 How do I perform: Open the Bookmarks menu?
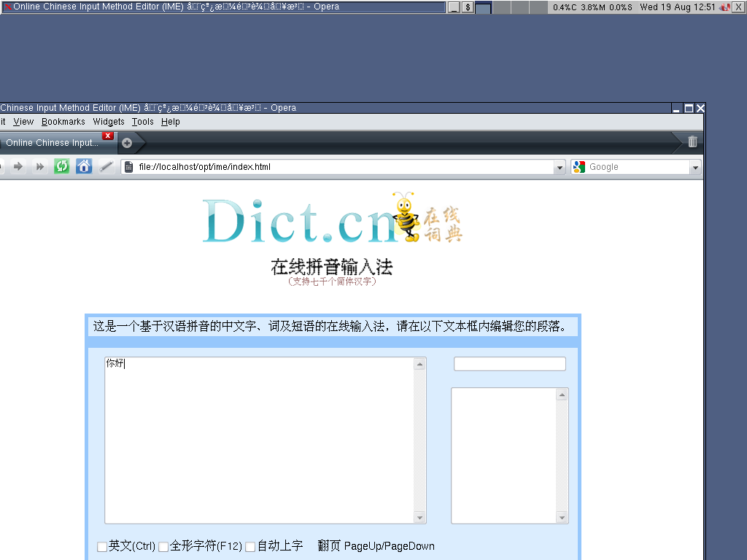[63, 122]
